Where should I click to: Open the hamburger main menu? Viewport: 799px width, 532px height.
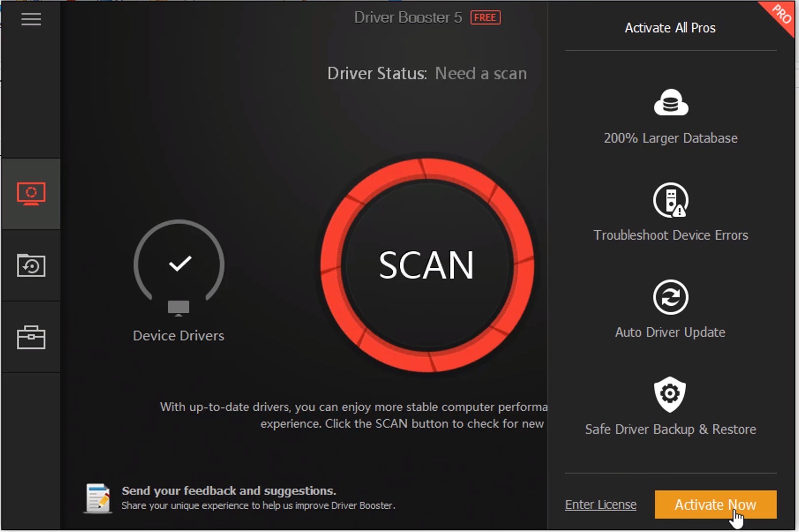(31, 19)
